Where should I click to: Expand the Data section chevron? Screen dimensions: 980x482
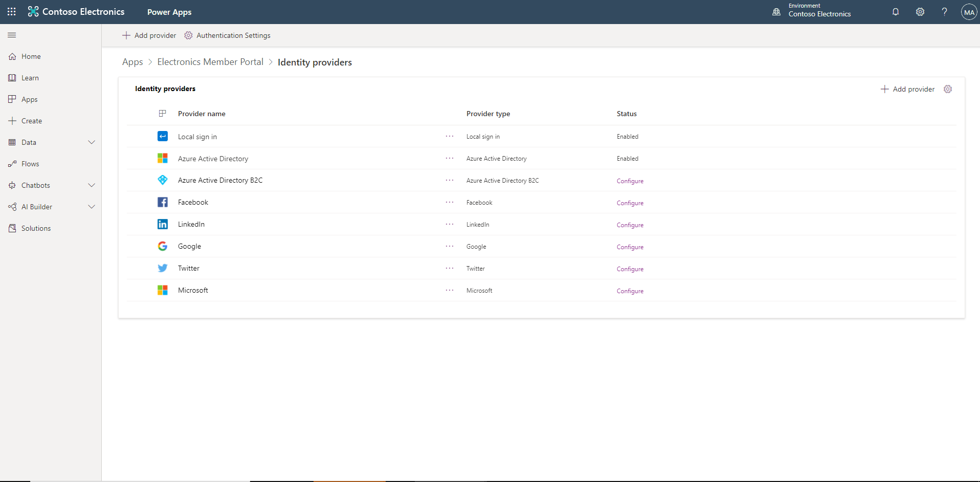[x=92, y=142]
